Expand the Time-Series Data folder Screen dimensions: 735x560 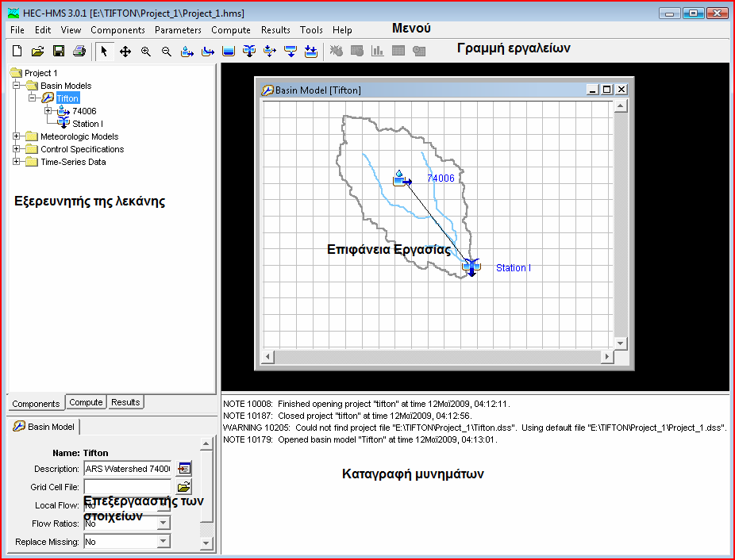tap(17, 162)
